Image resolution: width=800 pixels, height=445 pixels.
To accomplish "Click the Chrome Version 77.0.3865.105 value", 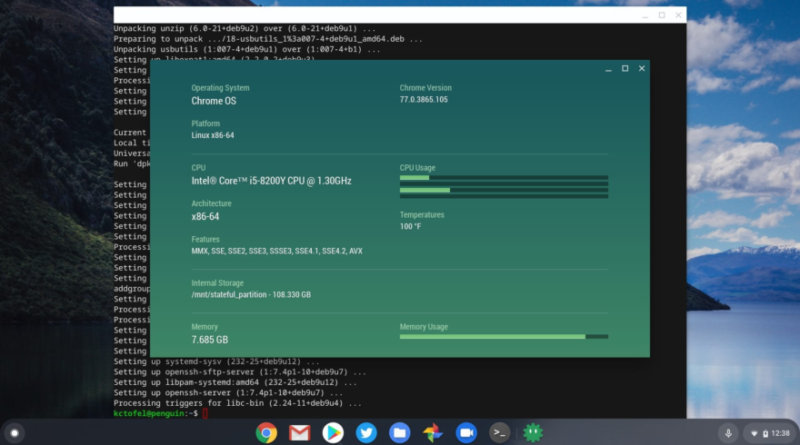I will pyautogui.click(x=423, y=100).
